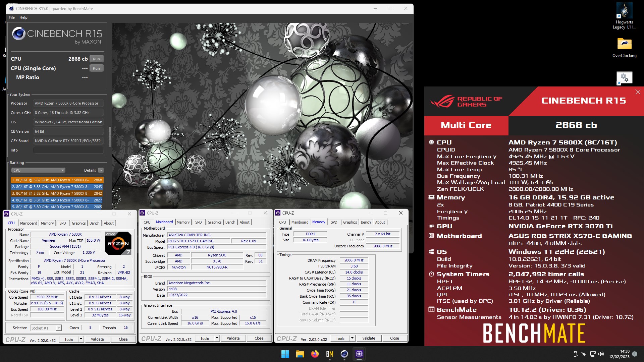This screenshot has height=362, width=644.
Task: Click the USB device tray icon
Action: tap(576, 354)
